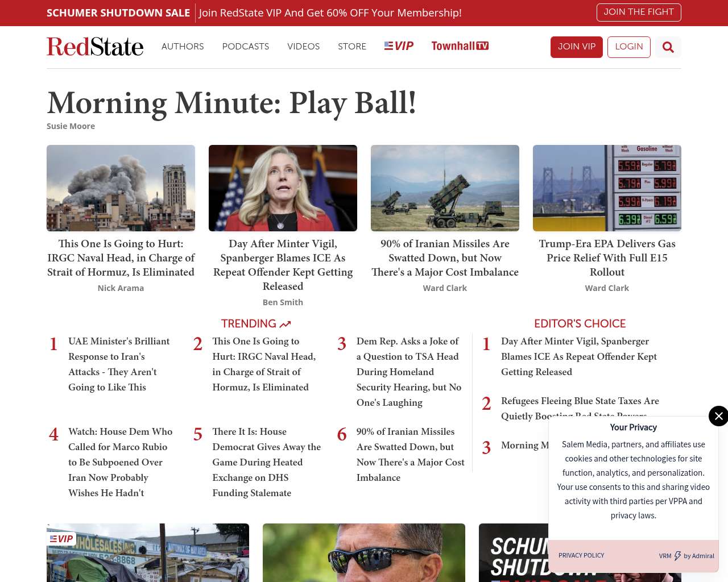Click the Admiral VRM lightning icon

point(677,556)
